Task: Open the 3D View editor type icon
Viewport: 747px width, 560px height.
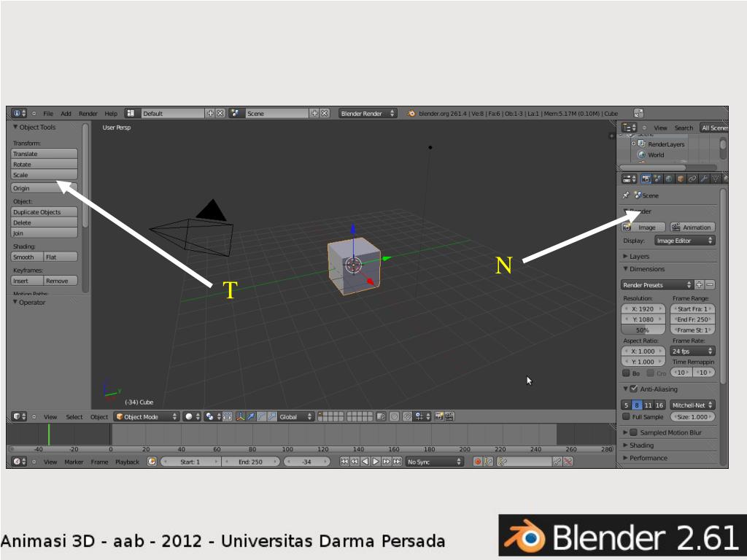Action: tap(19, 416)
